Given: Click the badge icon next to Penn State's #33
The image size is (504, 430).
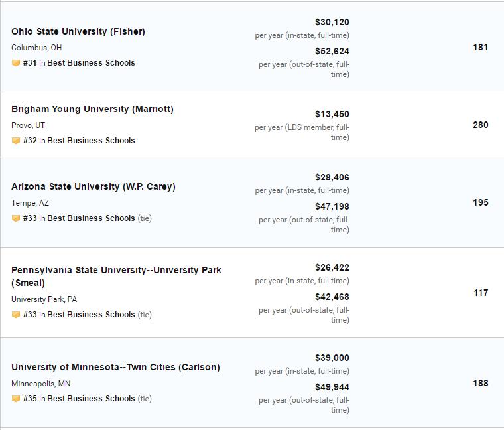Looking at the screenshot, I should click(x=16, y=315).
